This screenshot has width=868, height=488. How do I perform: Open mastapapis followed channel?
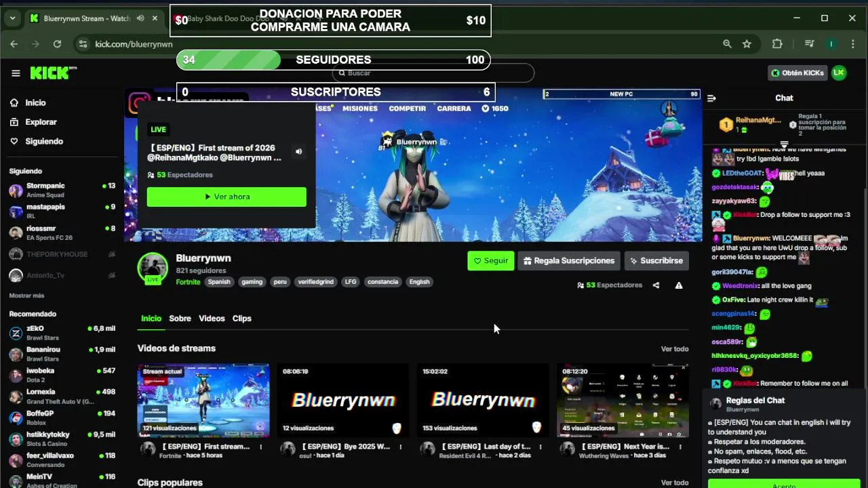(62, 211)
